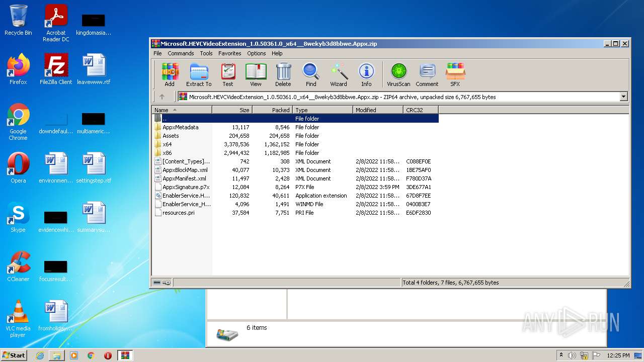
Task: Open Skype desktop shortcut
Action: [x=18, y=217]
